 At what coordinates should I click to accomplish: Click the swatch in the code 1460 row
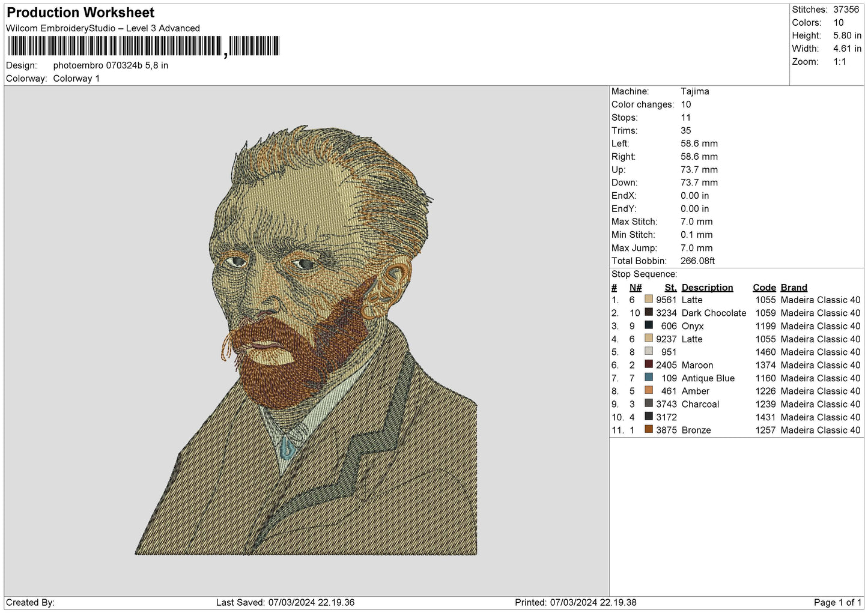click(649, 351)
